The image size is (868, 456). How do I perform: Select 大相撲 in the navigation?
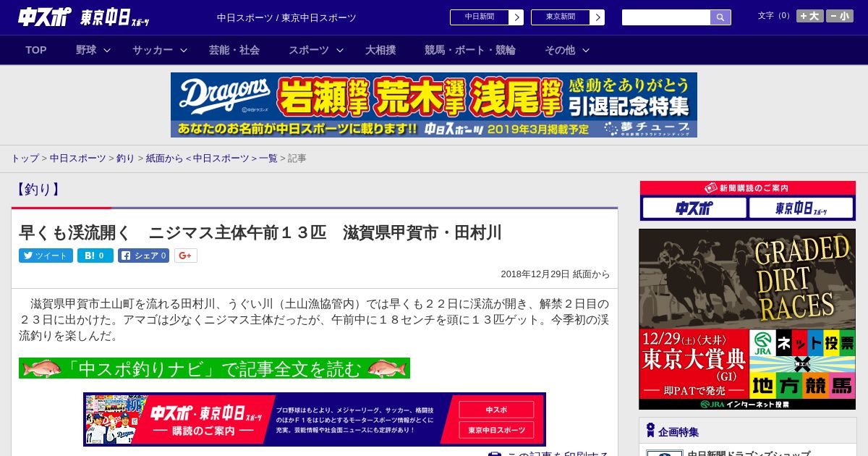coord(380,50)
